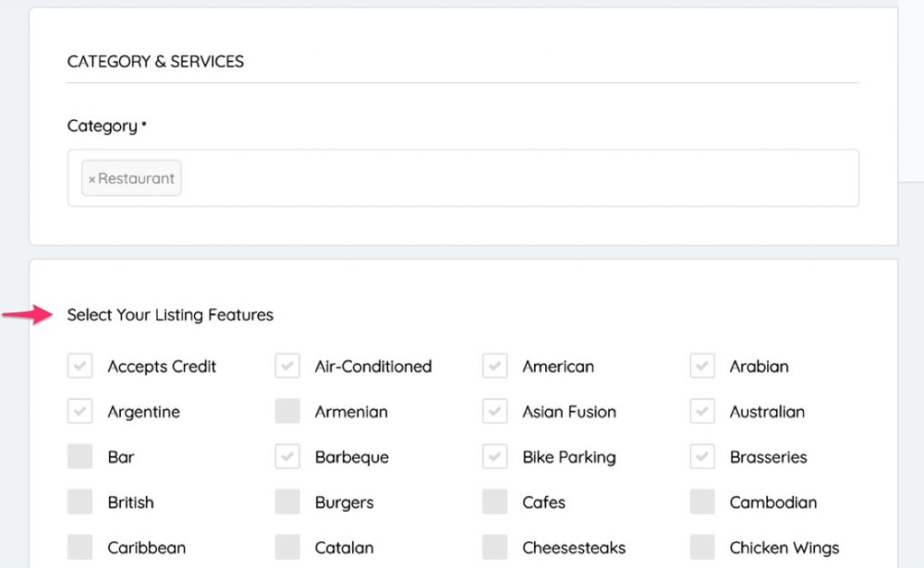Select the Bar feature checkbox

(x=79, y=456)
